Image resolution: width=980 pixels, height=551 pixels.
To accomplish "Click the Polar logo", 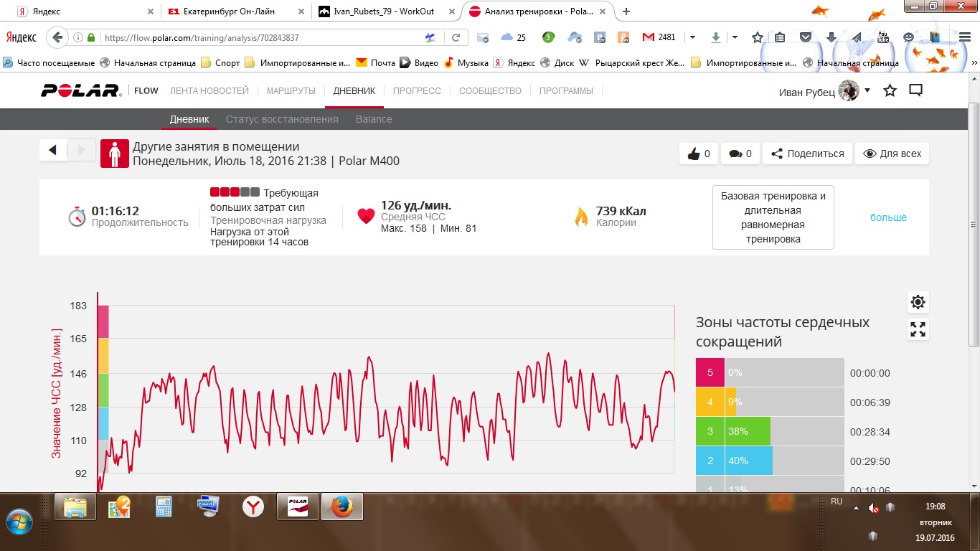I will pos(80,90).
